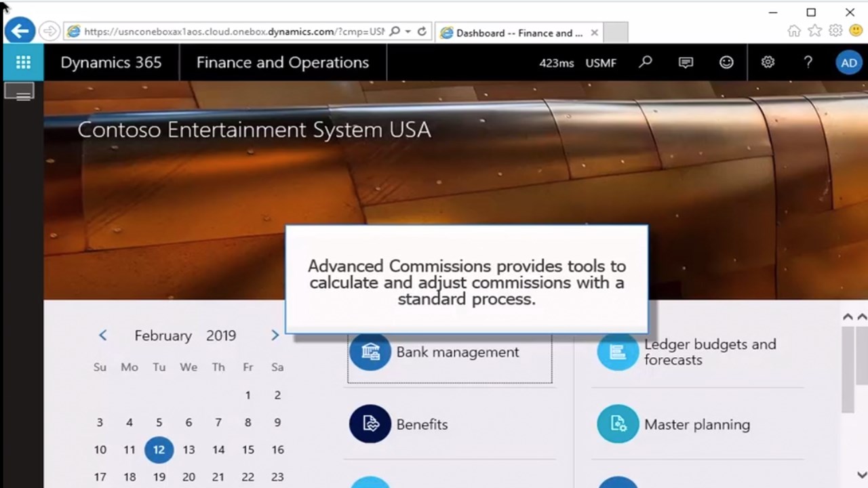
Task: Select the Dashboard browser tab
Action: pyautogui.click(x=519, y=33)
